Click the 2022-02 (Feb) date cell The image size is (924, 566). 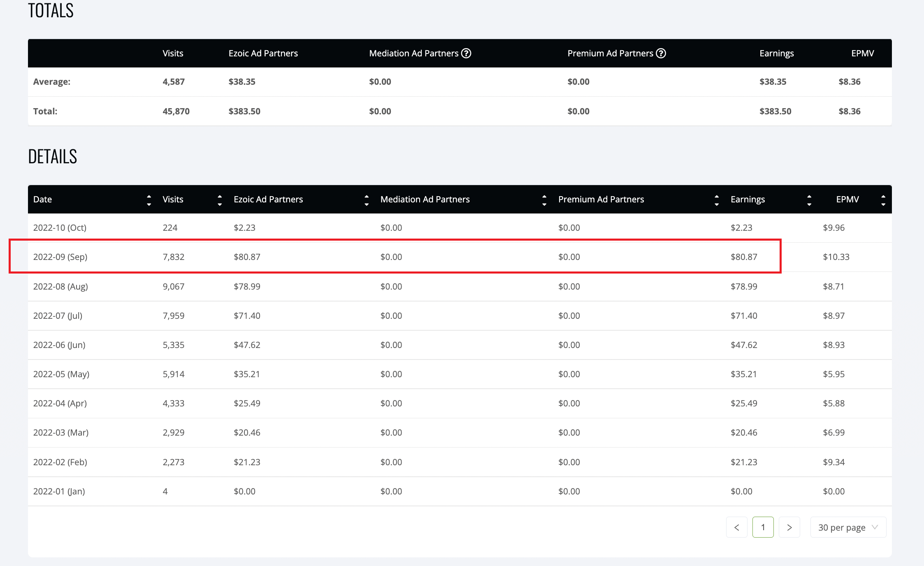60,462
